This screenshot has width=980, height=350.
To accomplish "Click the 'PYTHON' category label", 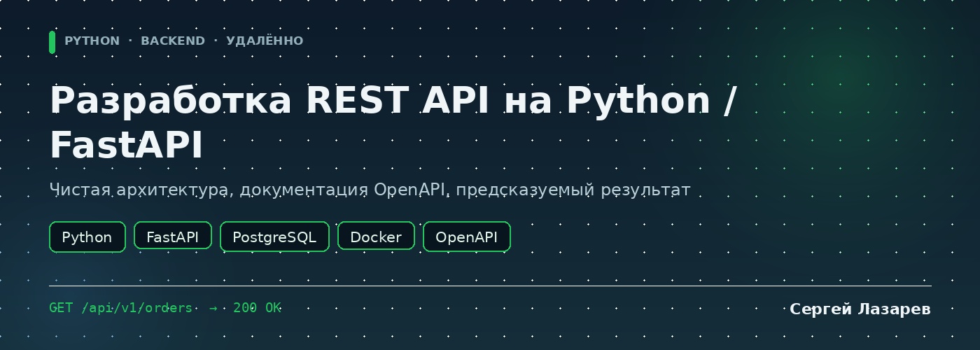I will click(x=92, y=41).
